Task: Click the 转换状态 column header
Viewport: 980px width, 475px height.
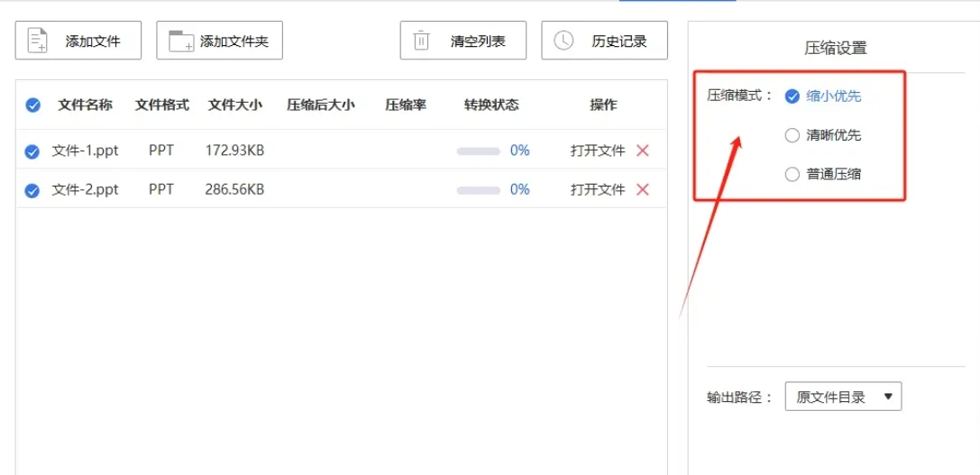Action: pos(491,105)
